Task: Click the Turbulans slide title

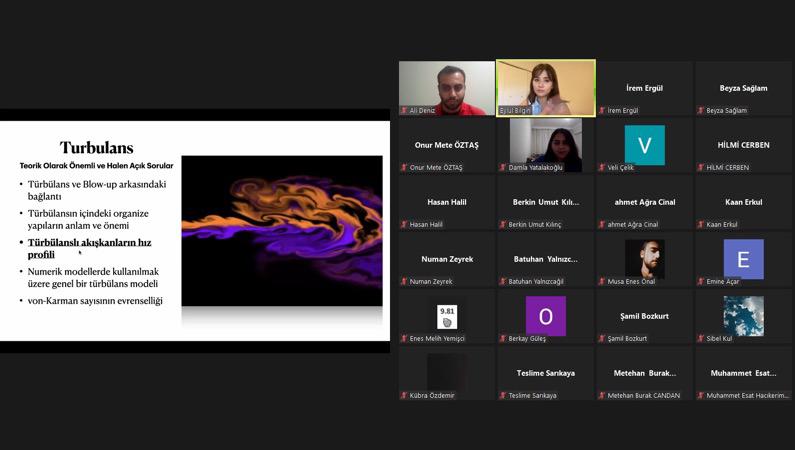Action: [x=96, y=148]
